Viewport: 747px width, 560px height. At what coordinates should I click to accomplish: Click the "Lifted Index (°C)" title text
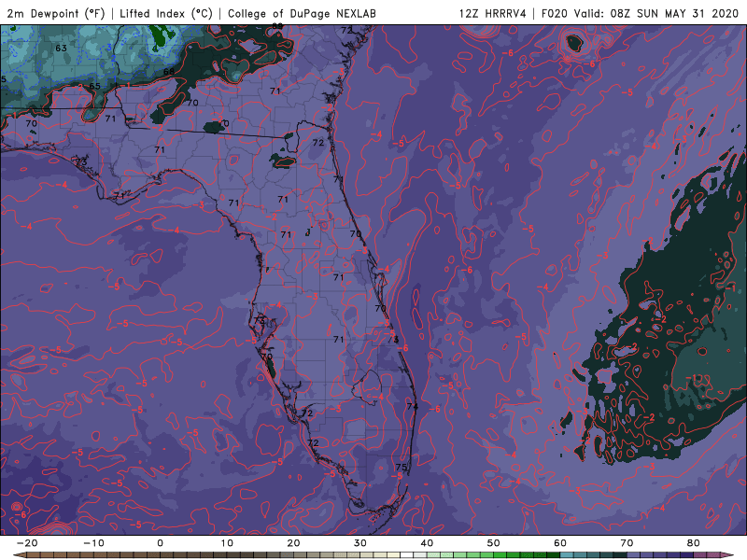[166, 13]
